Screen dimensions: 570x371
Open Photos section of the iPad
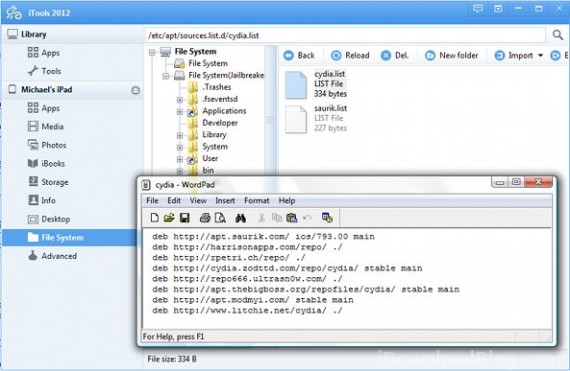[x=47, y=145]
